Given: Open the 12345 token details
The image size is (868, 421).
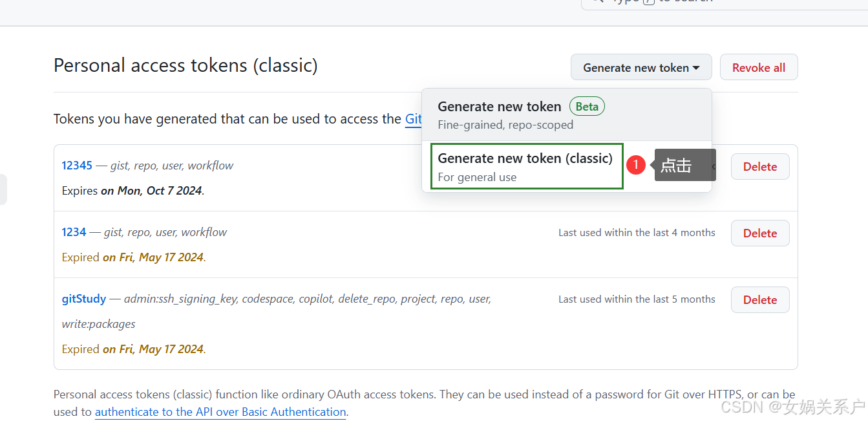Looking at the screenshot, I should [77, 165].
